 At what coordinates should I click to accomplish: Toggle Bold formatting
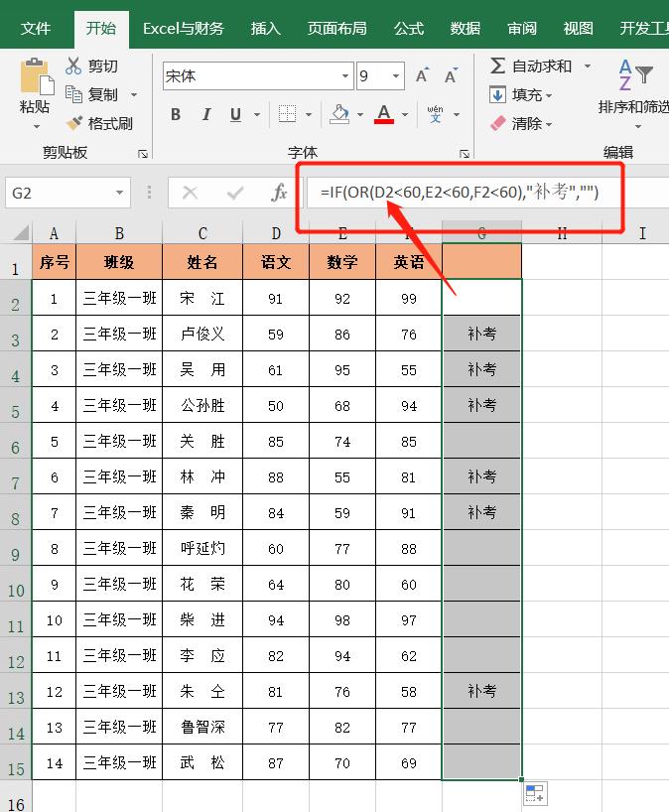176,114
